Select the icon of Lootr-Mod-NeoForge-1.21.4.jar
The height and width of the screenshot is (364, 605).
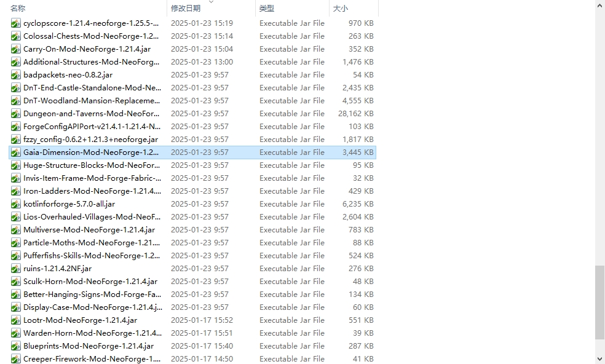coord(15,320)
